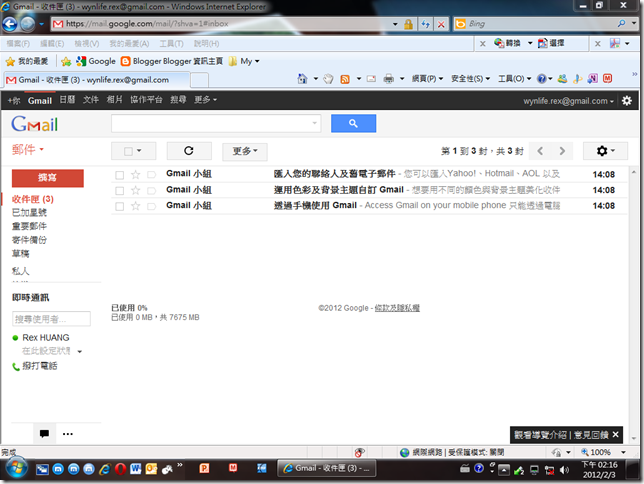Mark importance on the 透過手機使用 email
Viewport: 644px width, 484px height.
[152, 206]
